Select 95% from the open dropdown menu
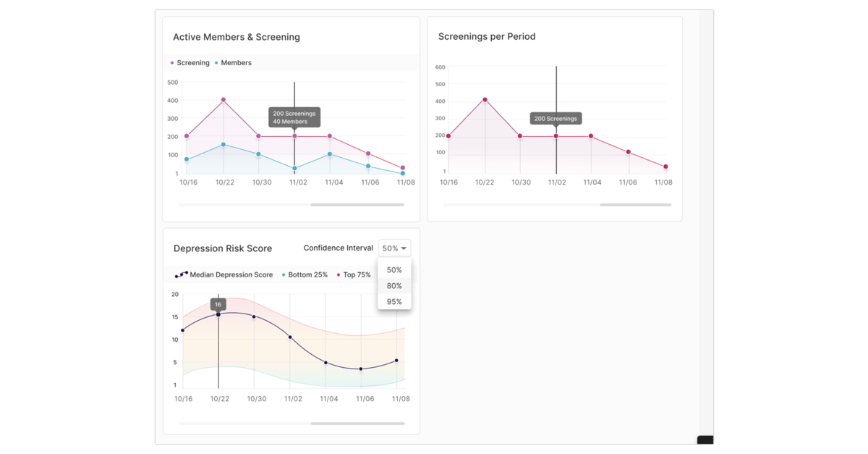The image size is (868, 454). click(394, 301)
